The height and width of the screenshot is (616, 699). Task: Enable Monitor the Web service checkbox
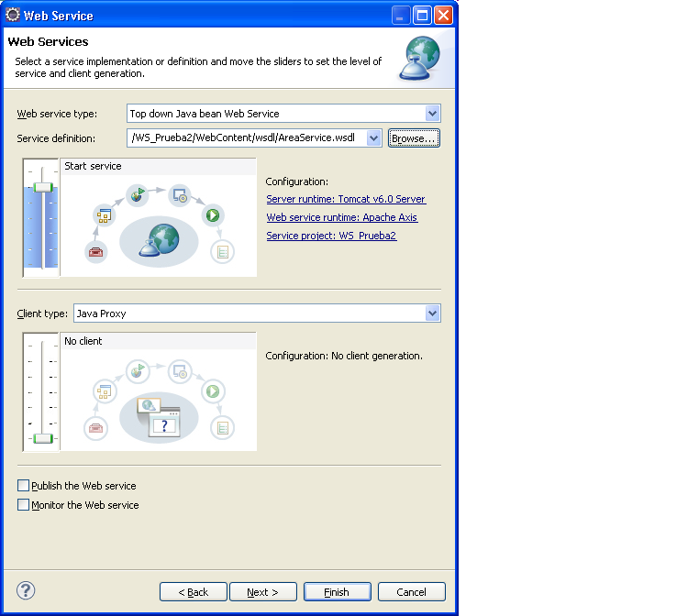(23, 505)
